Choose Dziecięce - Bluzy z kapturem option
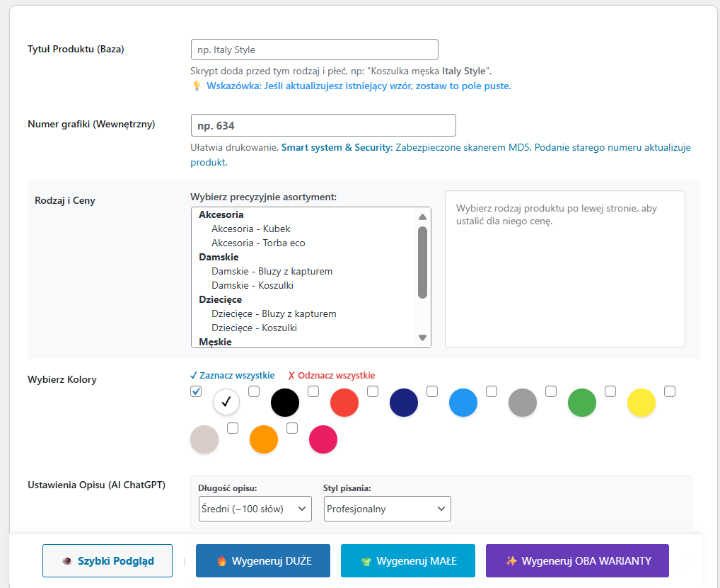Image resolution: width=720 pixels, height=588 pixels. (x=273, y=313)
